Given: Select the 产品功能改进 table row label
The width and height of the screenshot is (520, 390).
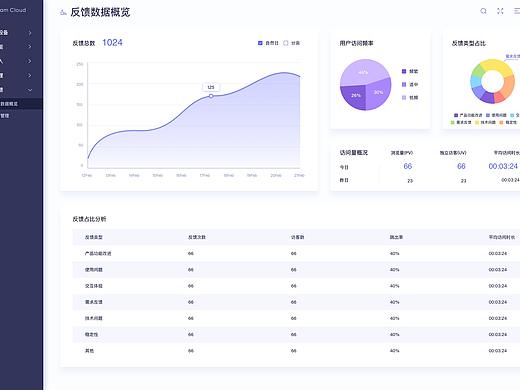Looking at the screenshot, I should [x=98, y=254].
